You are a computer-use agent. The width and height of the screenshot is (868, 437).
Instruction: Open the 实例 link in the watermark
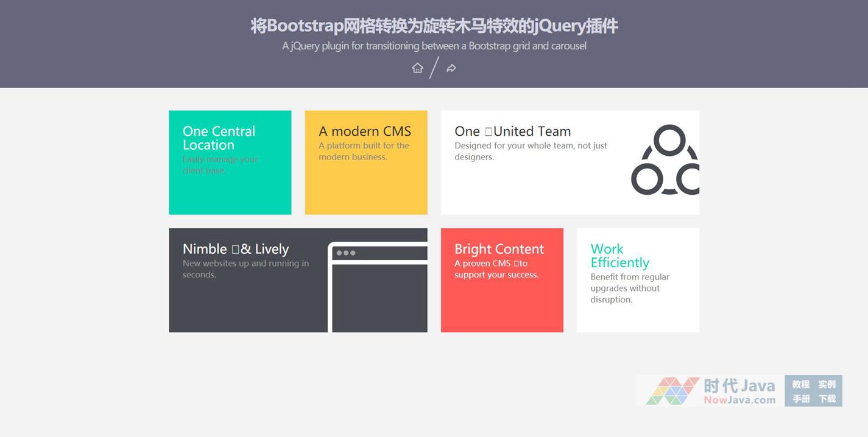pos(827,384)
